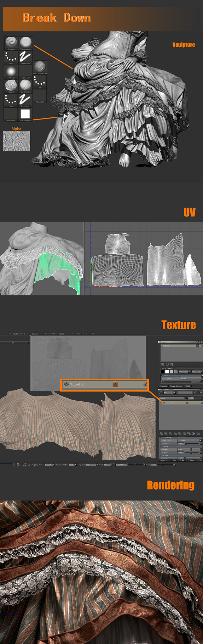Reset U Repeat with its X button
203x644 pixels.
201,449
